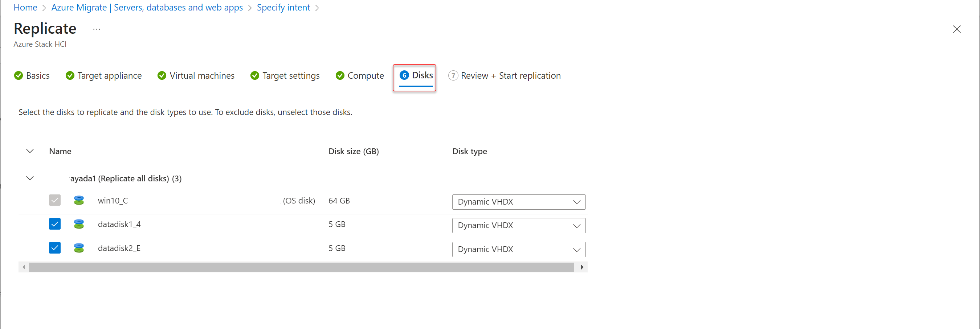
Task: Click the Disk type column header
Action: tap(469, 151)
